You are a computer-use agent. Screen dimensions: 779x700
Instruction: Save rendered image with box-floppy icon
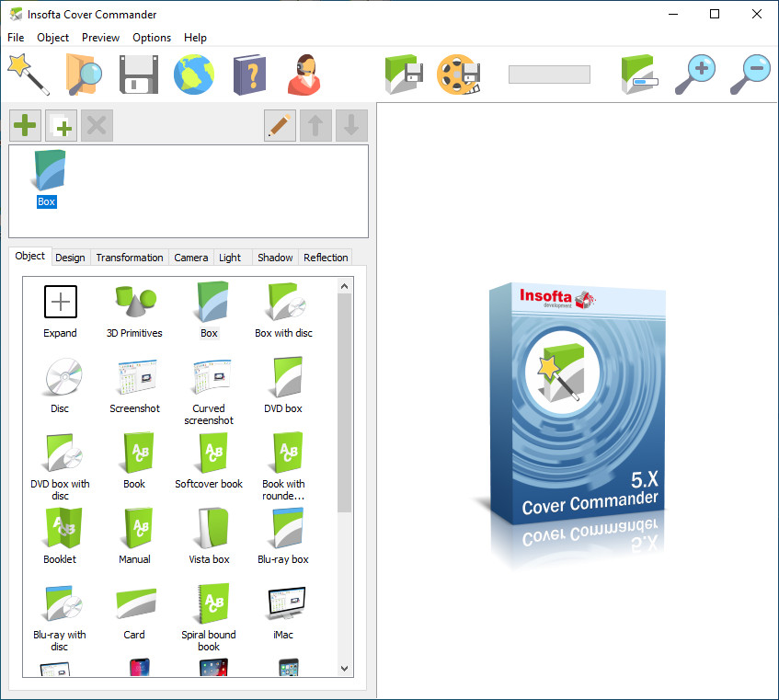coord(403,75)
